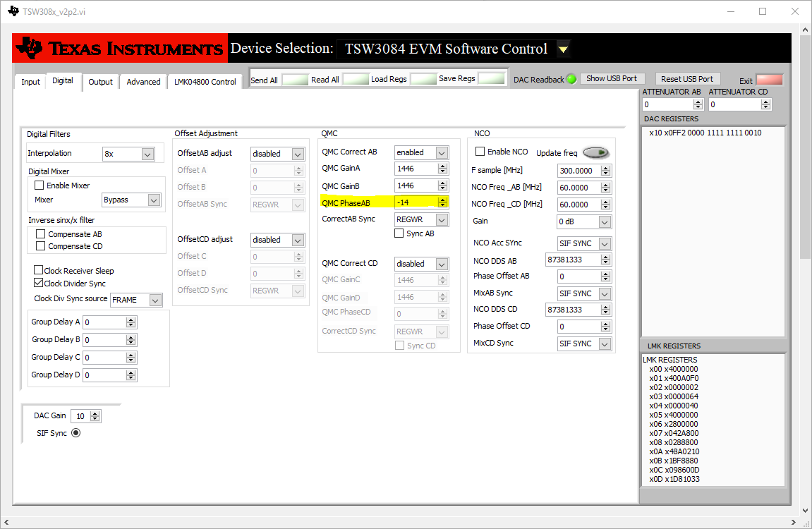Open the Clock Div Sync source dropdown

[155, 300]
